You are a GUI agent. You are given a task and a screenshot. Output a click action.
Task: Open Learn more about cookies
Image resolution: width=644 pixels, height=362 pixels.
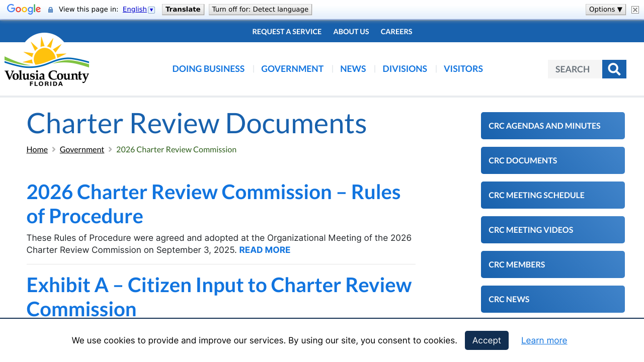click(544, 340)
